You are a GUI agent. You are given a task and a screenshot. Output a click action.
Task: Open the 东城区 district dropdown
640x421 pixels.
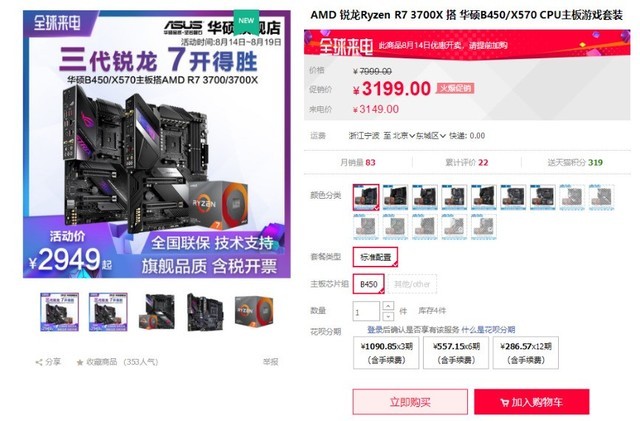point(431,136)
